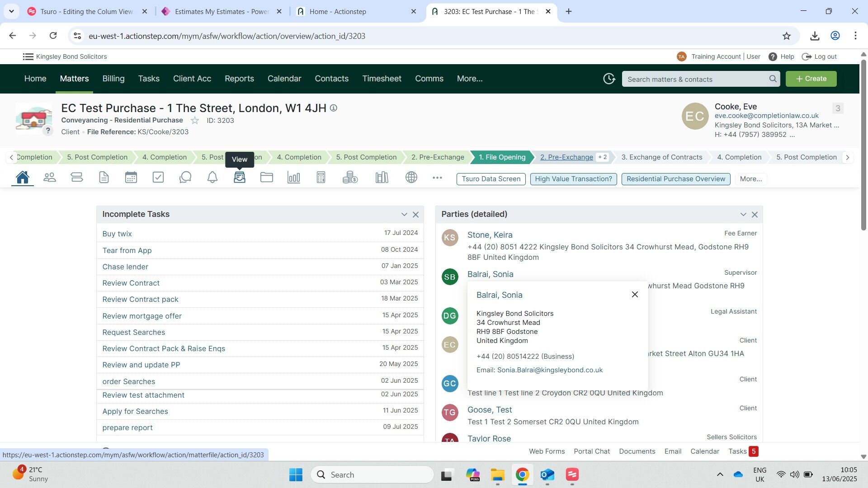
Task: Click the globe icon in matter toolbar
Action: [411, 178]
